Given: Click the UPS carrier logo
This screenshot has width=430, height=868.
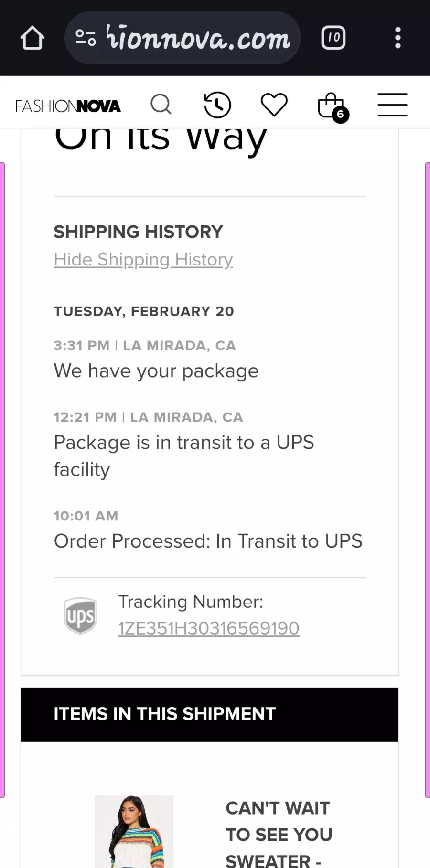Looking at the screenshot, I should click(81, 615).
